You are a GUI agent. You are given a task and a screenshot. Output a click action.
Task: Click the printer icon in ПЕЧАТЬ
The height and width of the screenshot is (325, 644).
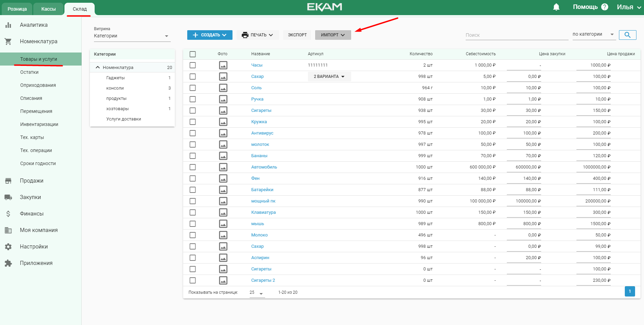tap(245, 35)
